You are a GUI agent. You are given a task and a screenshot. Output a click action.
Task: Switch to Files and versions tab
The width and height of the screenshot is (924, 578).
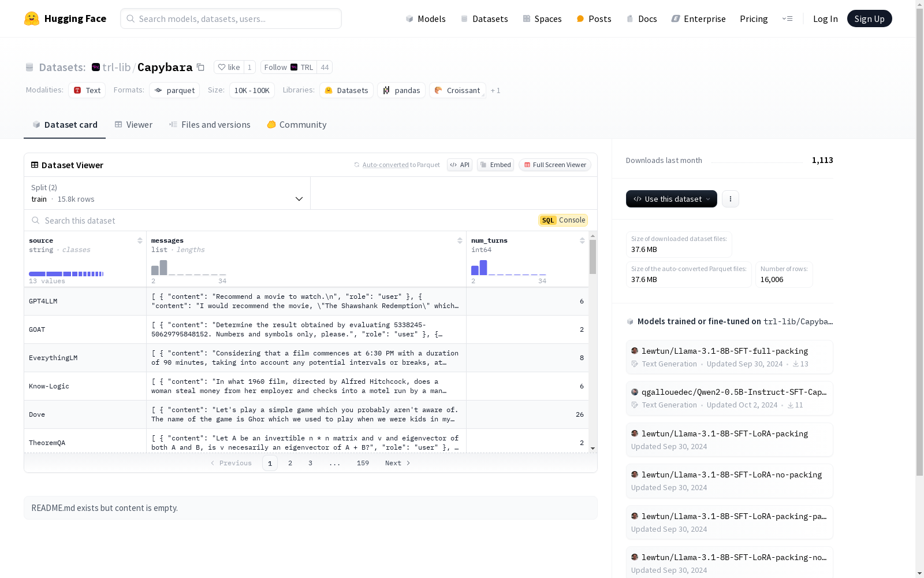tap(210, 124)
